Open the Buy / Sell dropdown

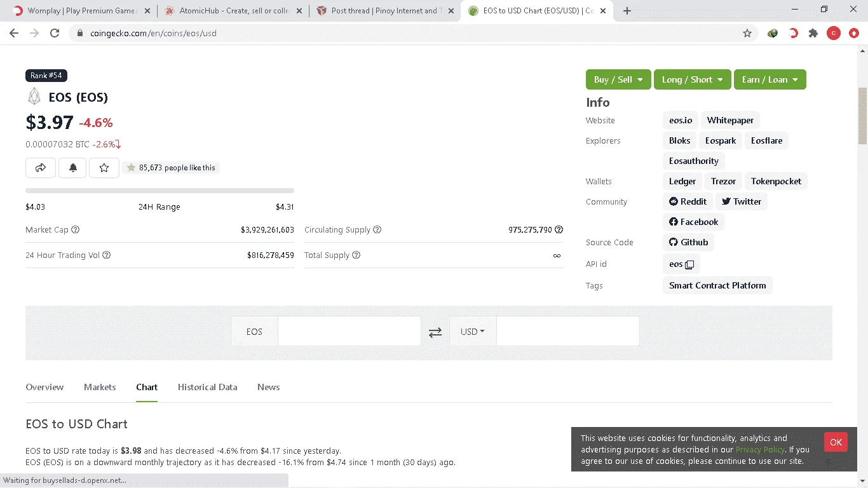618,79
